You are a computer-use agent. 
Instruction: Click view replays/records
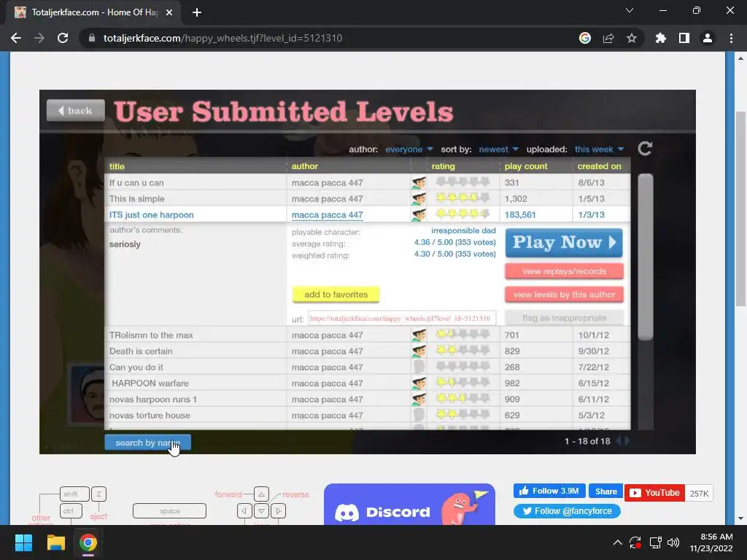[564, 271]
